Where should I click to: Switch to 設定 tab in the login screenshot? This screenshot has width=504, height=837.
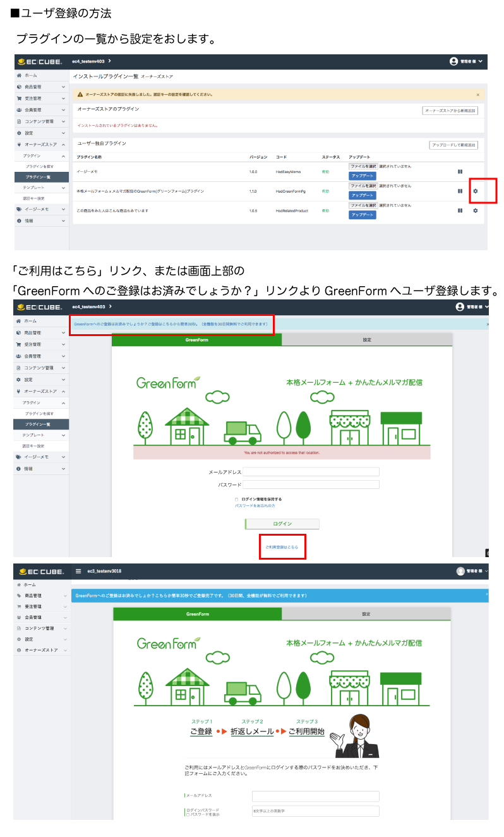point(367,340)
